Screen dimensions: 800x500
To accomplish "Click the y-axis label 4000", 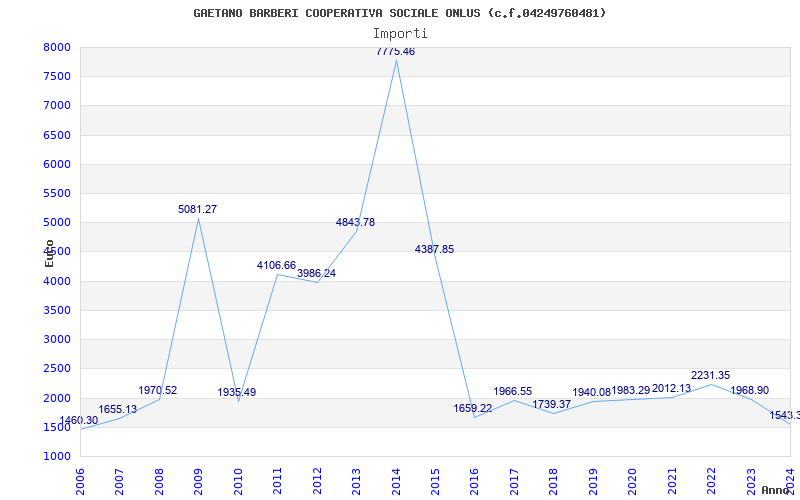I will (57, 281).
